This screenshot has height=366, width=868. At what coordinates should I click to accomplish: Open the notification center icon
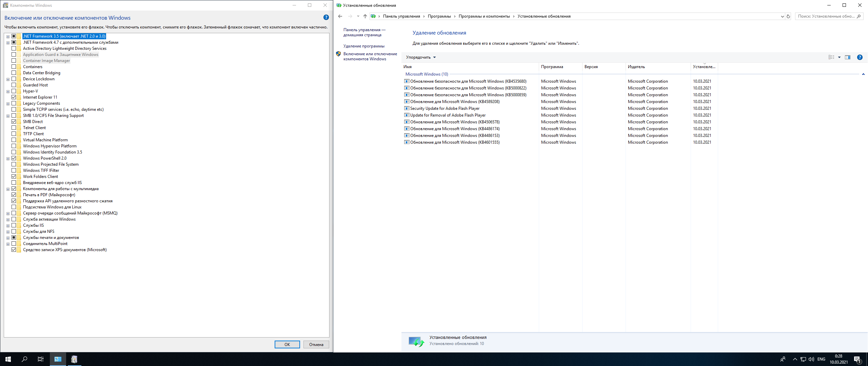tap(857, 359)
